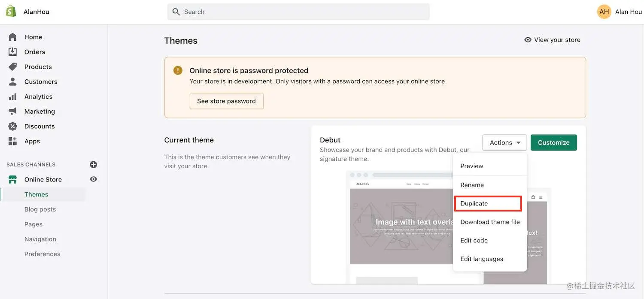Image resolution: width=644 pixels, height=299 pixels.
Task: Open the AH account avatar
Action: pos(604,12)
